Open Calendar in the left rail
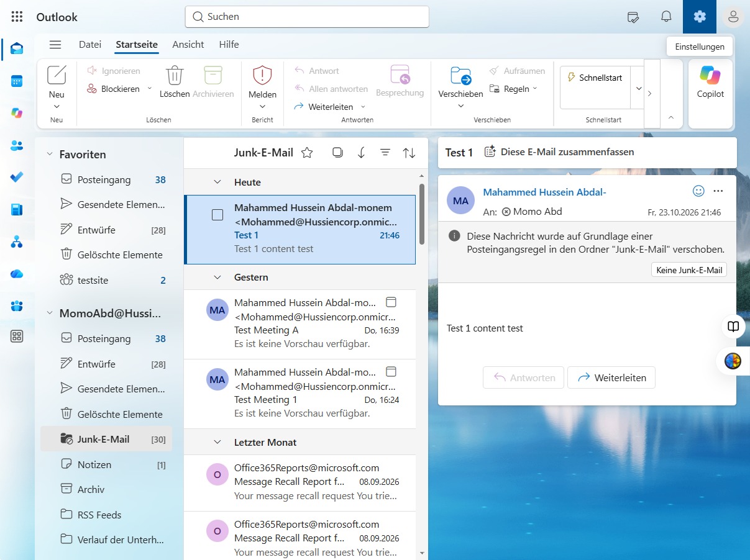Screen dimensions: 750x560 pos(17,81)
